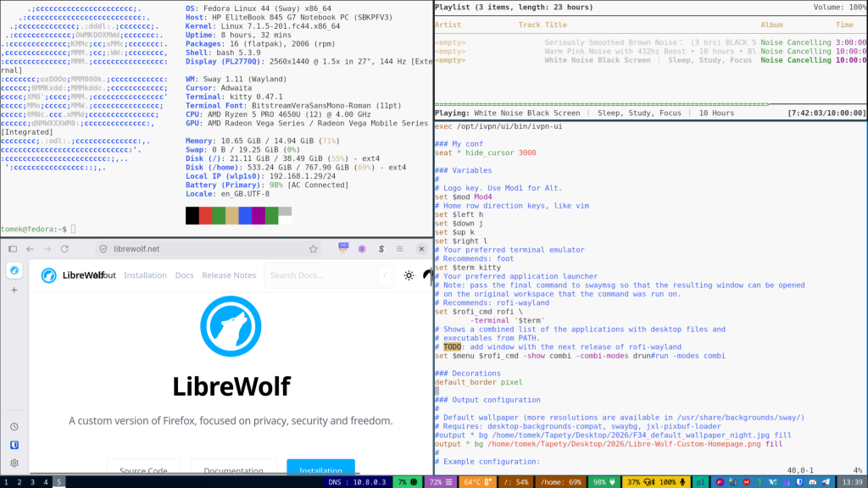Screen dimensions: 868x488
Task: Go back in LibreWolf browser
Action: point(30,249)
